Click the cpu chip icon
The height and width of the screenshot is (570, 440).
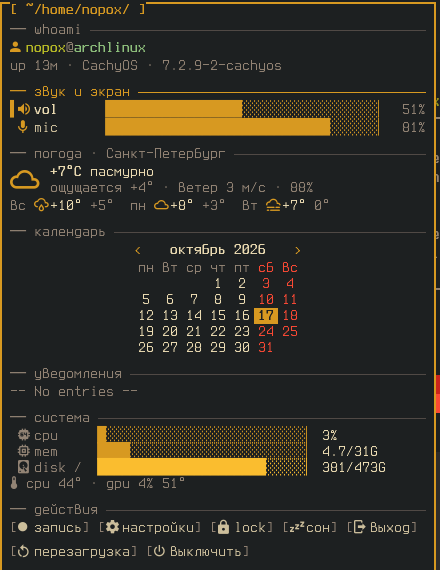click(24, 435)
